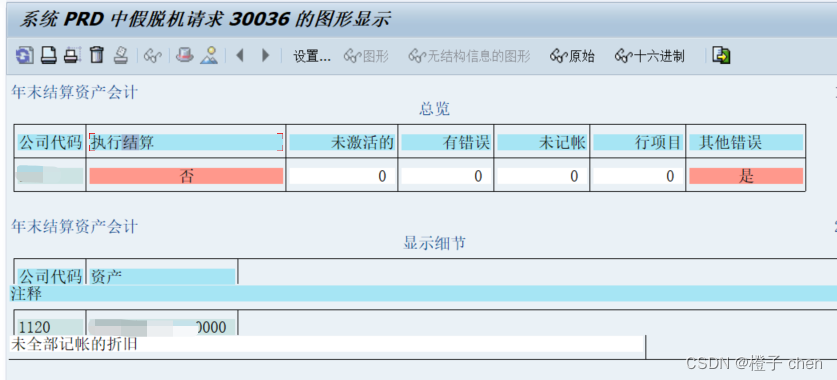Click the 公司代码 header in overview table
The height and width of the screenshot is (380, 837).
(50, 142)
